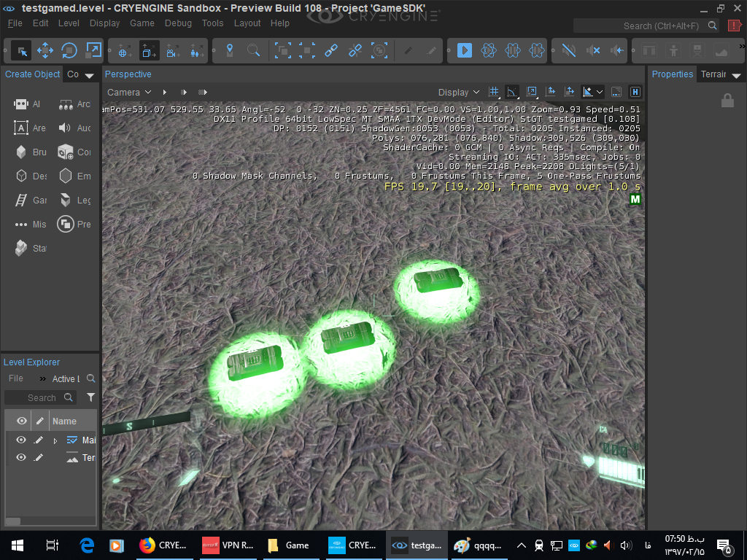Switch to world coordinate system icon

point(125,50)
